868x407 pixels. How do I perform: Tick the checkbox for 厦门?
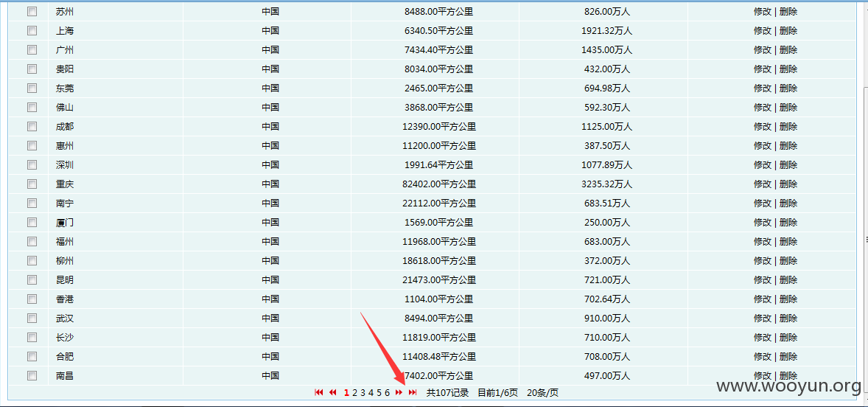tap(32, 223)
